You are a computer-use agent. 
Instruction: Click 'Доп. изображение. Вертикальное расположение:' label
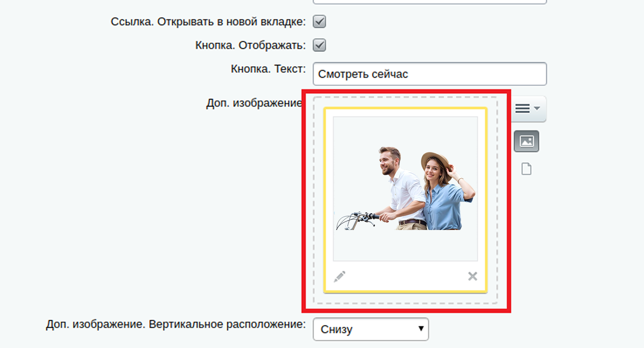[176, 325]
